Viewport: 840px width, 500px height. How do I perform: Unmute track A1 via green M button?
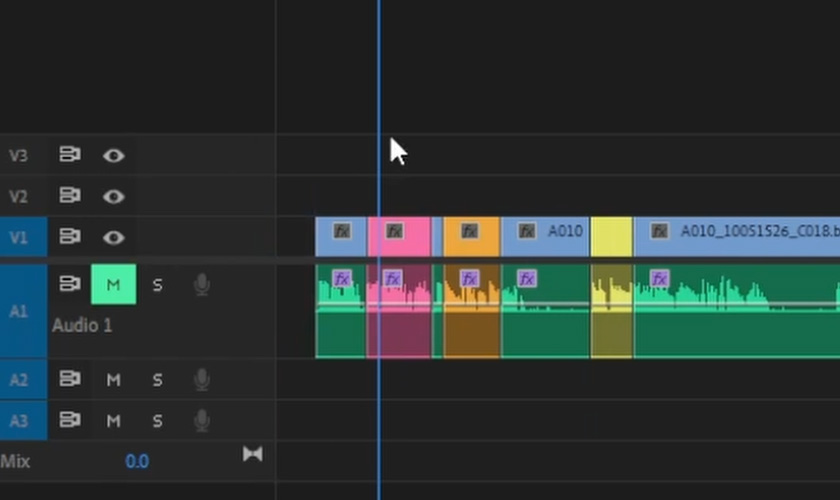coord(114,284)
